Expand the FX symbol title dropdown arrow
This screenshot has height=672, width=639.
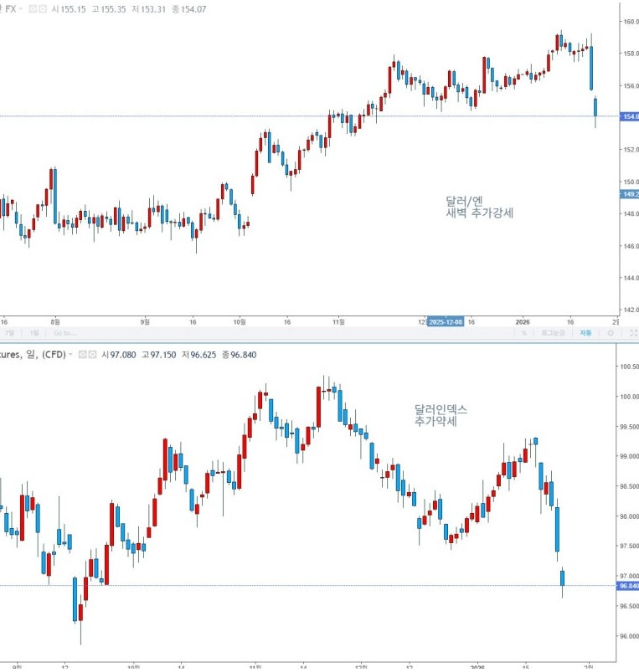pos(23,9)
